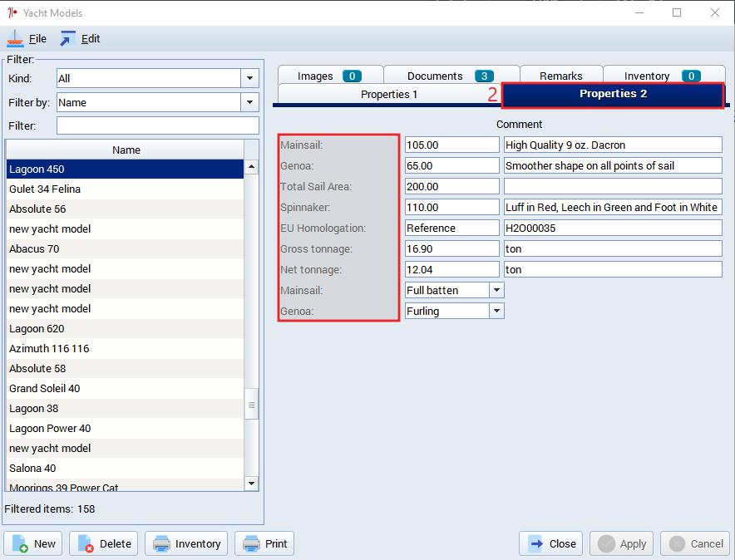Edit Mainsail comment High Quality 9 oz. Dacron
Viewport: 735px width, 560px height.
pyautogui.click(x=613, y=145)
